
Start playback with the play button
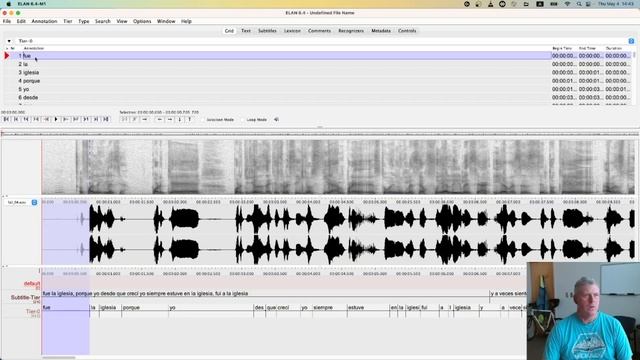(x=56, y=119)
